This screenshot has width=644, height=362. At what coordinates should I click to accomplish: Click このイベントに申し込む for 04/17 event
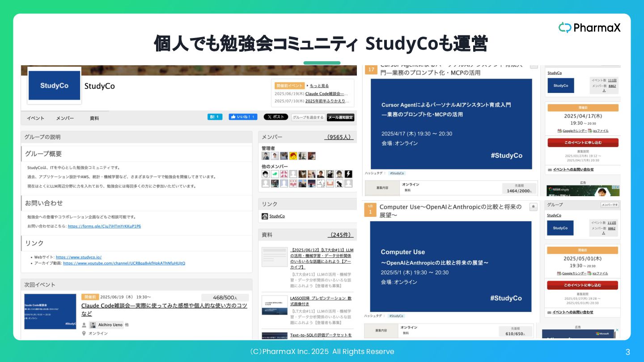click(583, 143)
